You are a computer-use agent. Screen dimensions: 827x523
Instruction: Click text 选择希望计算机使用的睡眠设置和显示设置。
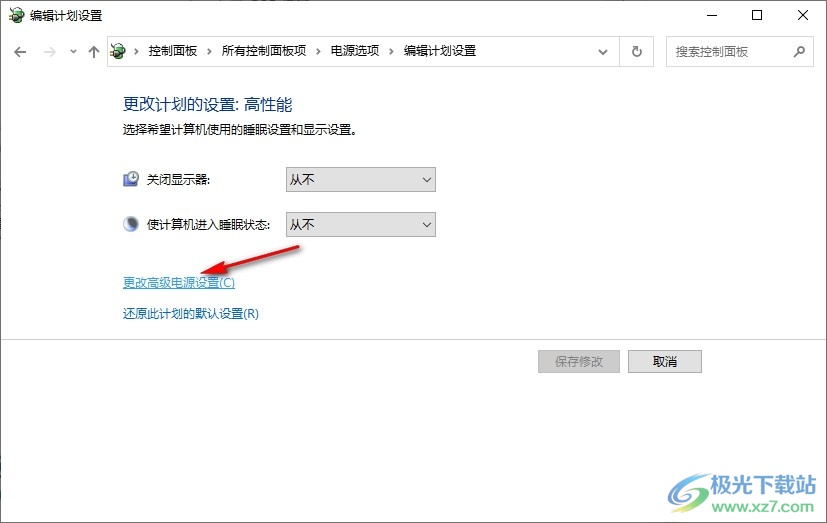[x=240, y=130]
